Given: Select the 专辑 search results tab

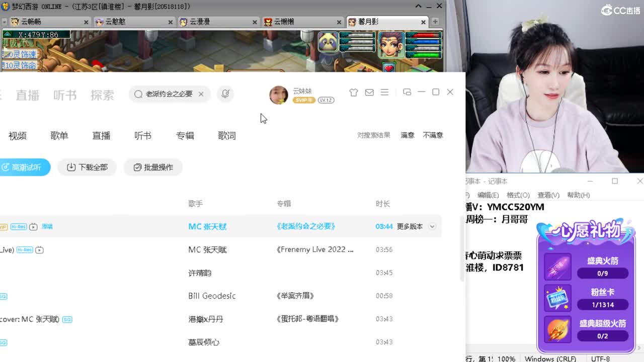Looking at the screenshot, I should tap(185, 136).
